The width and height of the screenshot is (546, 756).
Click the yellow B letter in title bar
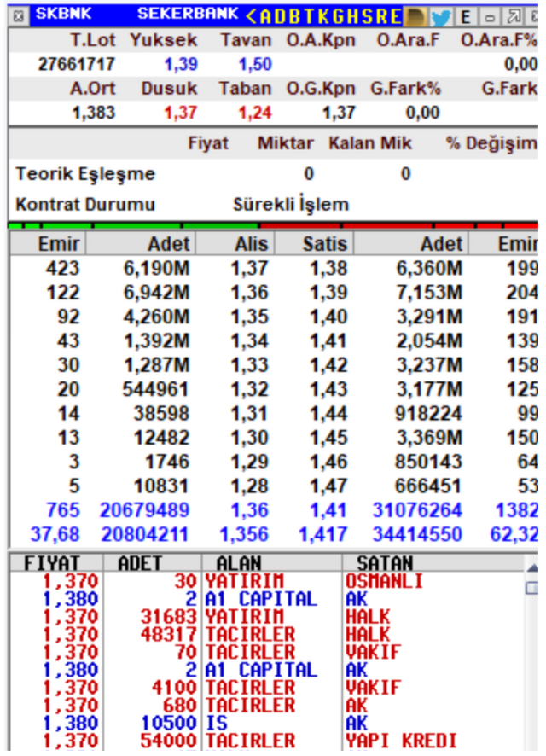[294, 16]
